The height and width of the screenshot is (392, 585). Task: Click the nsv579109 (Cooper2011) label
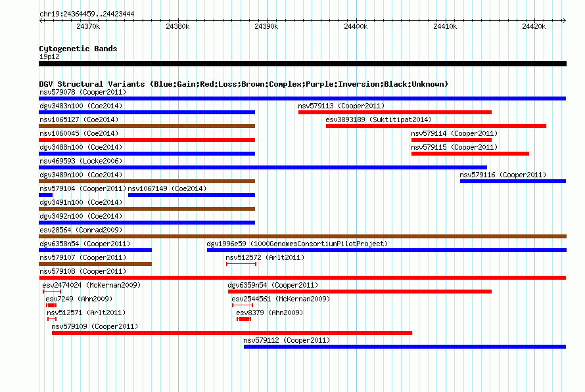point(95,326)
